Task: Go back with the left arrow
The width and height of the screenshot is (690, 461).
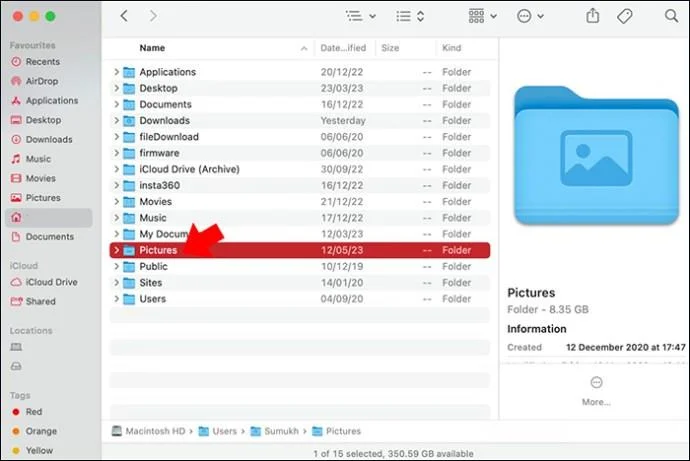Action: pos(124,16)
